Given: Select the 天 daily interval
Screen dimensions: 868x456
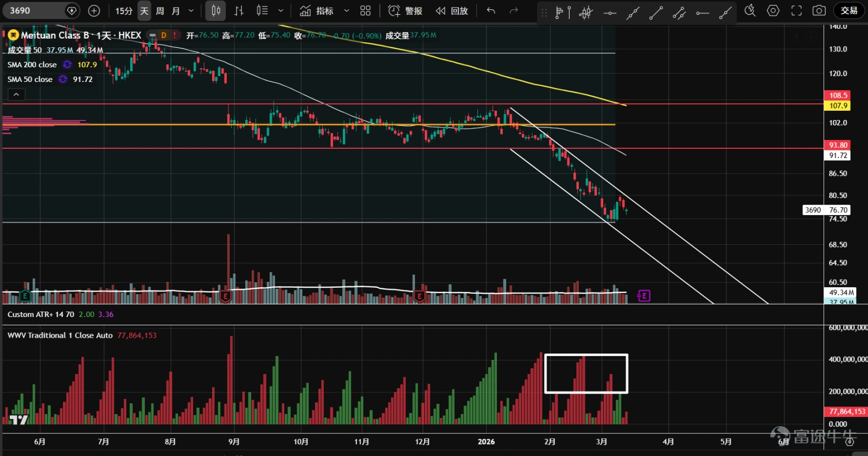Looking at the screenshot, I should click(144, 10).
